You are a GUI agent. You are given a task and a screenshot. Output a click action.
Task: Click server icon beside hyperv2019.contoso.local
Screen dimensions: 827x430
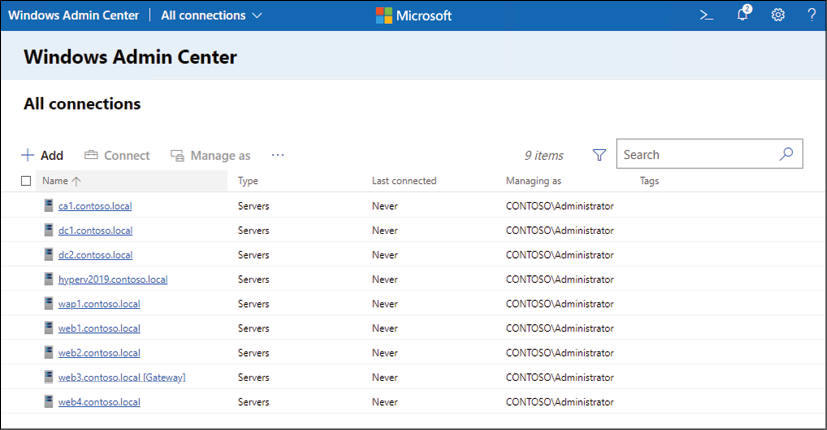49,278
